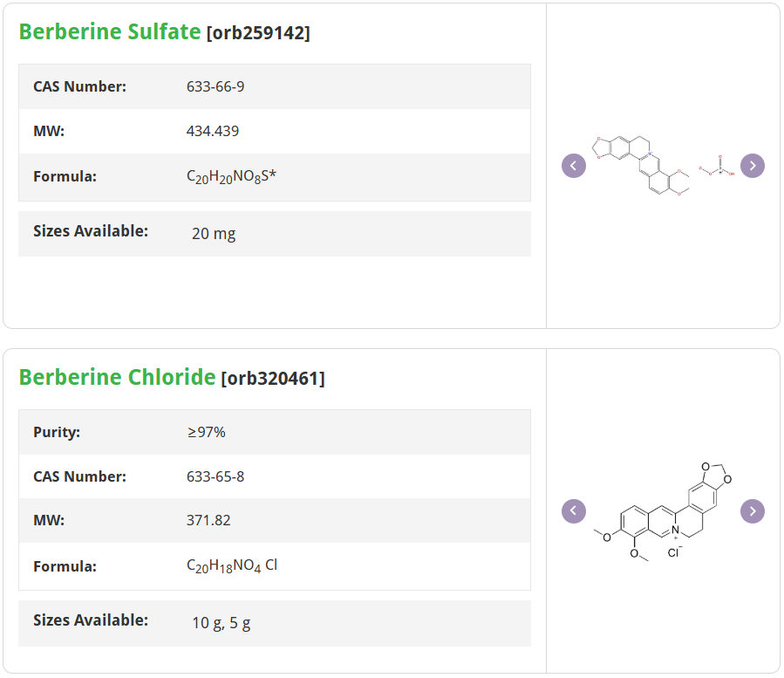The image size is (784, 678).
Task: Click the Berberine Sulfate formula C20H20NO8S*
Action: (x=231, y=176)
